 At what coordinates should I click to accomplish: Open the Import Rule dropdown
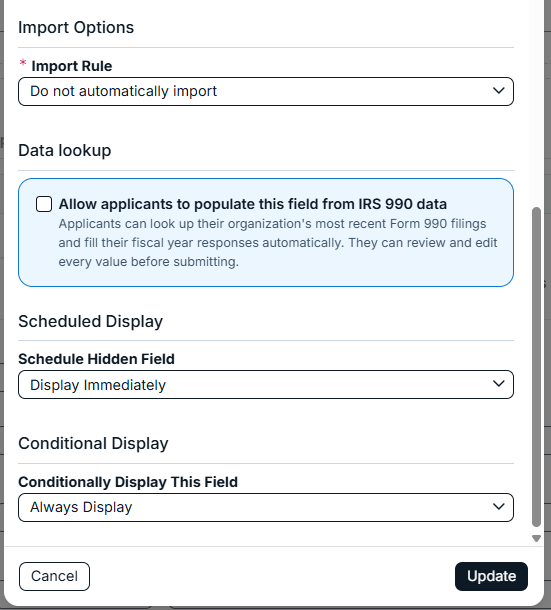[x=266, y=91]
